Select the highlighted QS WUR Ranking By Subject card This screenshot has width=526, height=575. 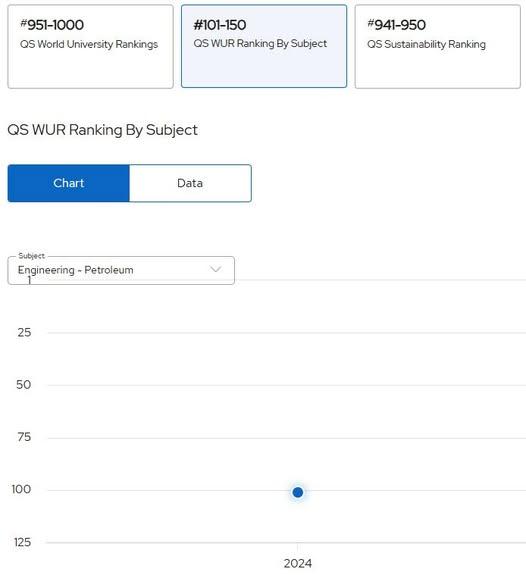(264, 46)
